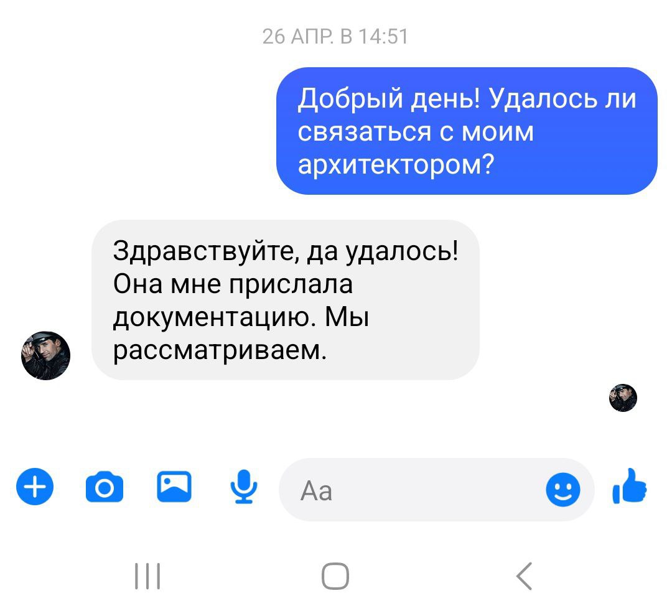Select the gray reply starting with Здравствуйте
The height and width of the screenshot is (616, 672).
[x=286, y=300]
